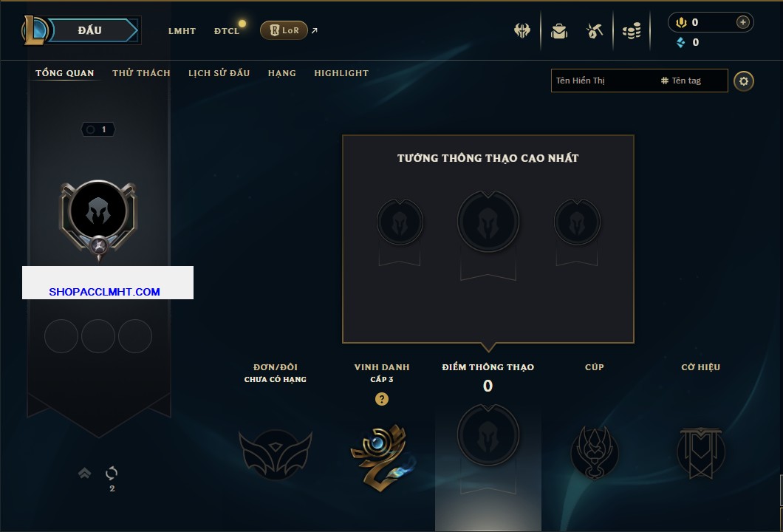Click the upward chevron icon under banner
This screenshot has height=532, width=783.
84,473
